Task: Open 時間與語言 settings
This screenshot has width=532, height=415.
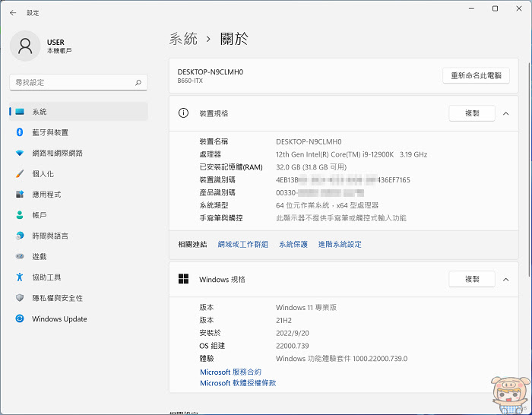Action: click(x=78, y=236)
